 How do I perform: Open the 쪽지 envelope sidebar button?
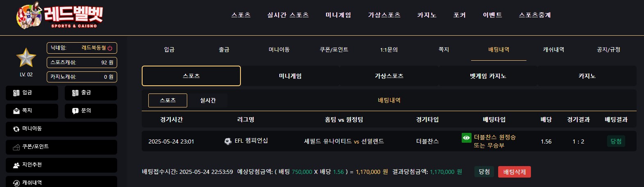[32, 111]
